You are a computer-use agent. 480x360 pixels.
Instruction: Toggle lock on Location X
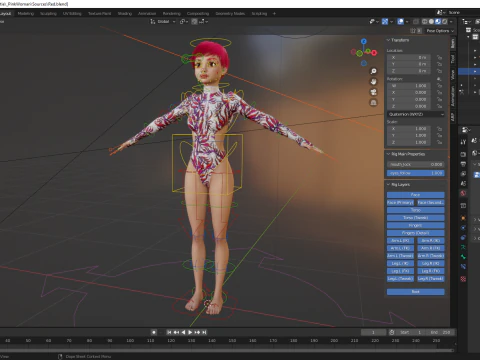click(x=439, y=57)
